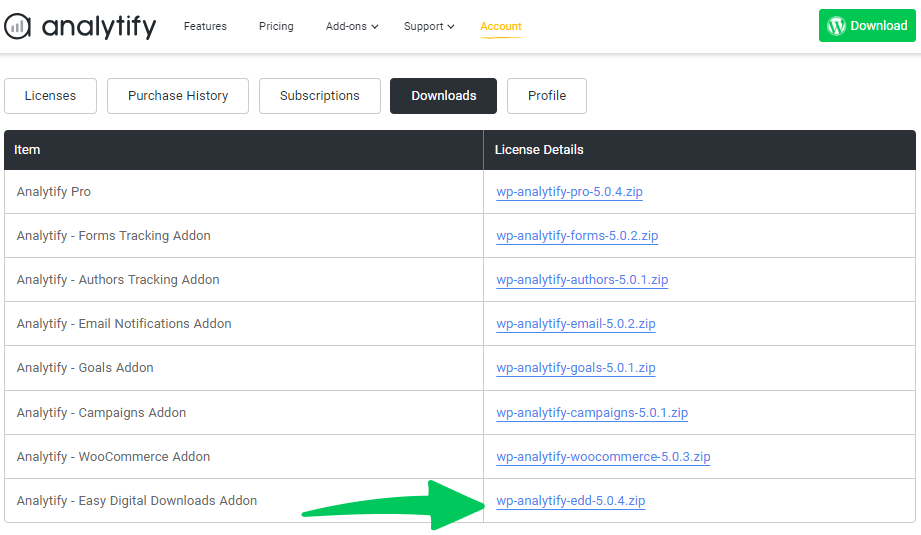The height and width of the screenshot is (535, 921).
Task: Click the Analytify logo icon
Action: (x=17, y=26)
